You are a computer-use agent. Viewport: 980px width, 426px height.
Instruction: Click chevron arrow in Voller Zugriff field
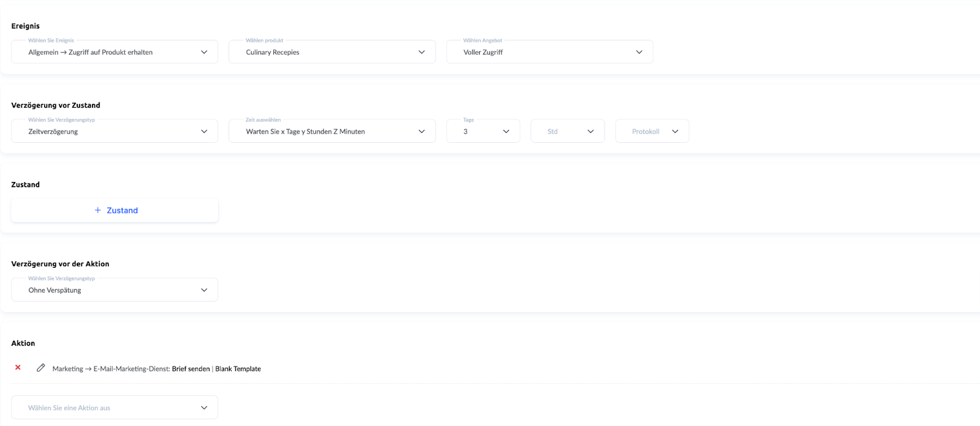tap(639, 52)
